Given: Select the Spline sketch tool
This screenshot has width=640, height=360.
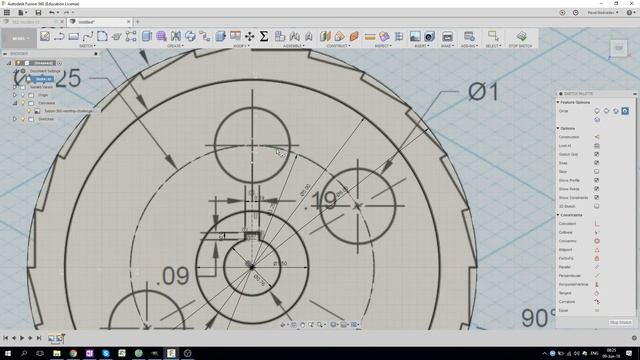Looking at the screenshot, I should 88,36.
